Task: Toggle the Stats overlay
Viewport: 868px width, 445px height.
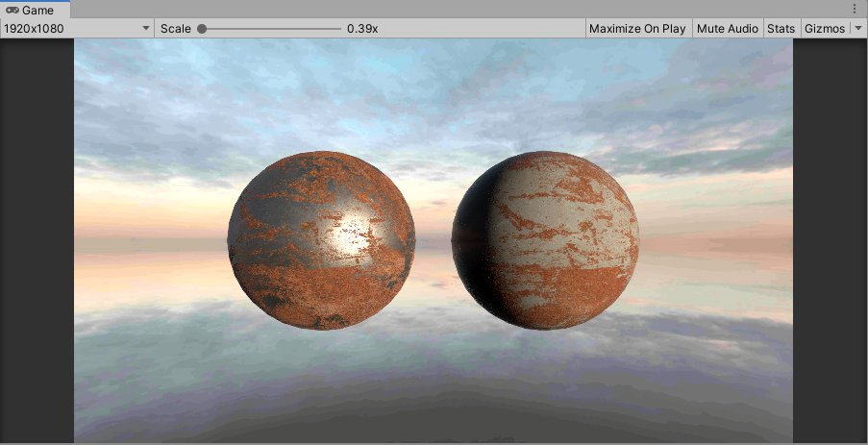Action: [781, 29]
